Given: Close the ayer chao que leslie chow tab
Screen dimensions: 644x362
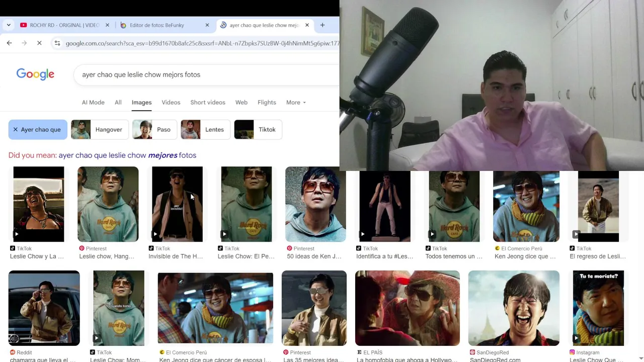Looking at the screenshot, I should [x=307, y=25].
